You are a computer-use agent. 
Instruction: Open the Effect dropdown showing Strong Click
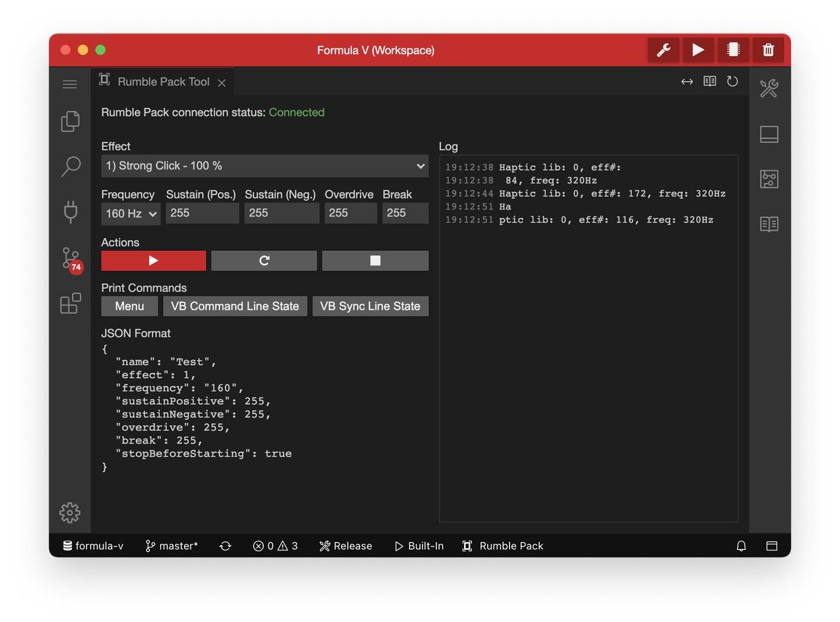265,166
